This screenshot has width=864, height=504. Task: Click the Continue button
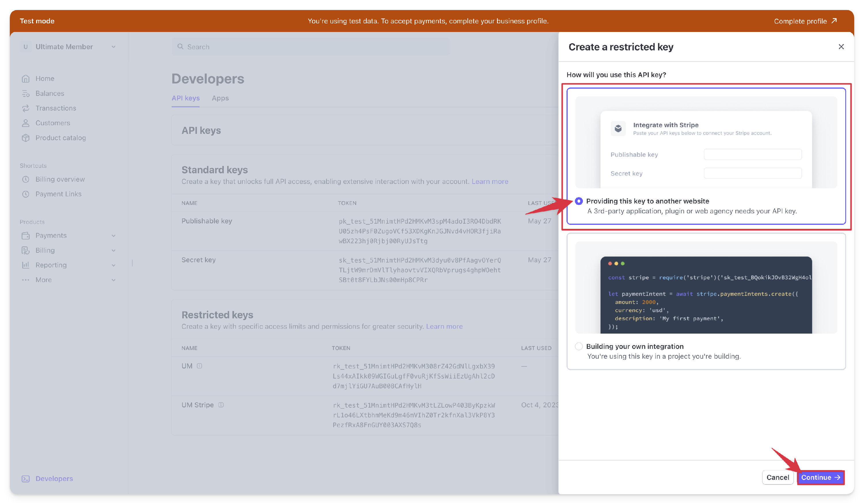(820, 477)
